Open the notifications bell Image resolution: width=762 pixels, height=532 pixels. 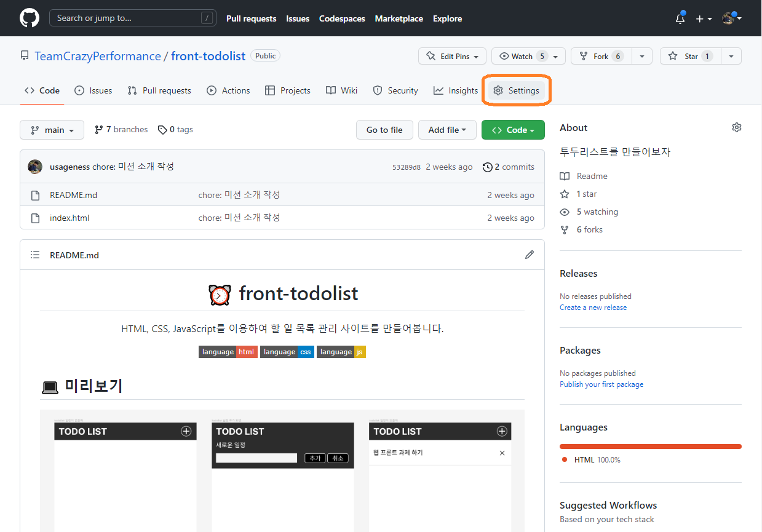point(680,18)
